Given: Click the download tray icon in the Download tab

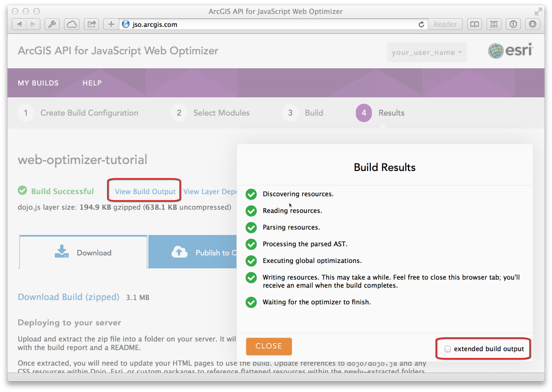Looking at the screenshot, I should 62,252.
